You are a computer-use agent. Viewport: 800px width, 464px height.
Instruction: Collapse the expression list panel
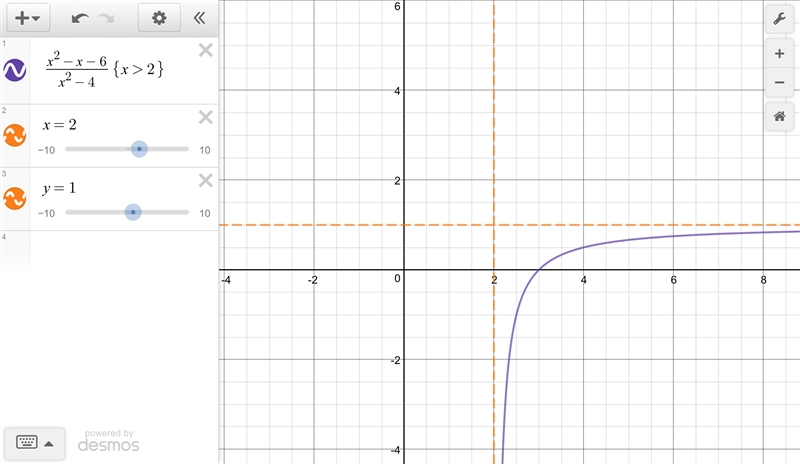point(199,18)
